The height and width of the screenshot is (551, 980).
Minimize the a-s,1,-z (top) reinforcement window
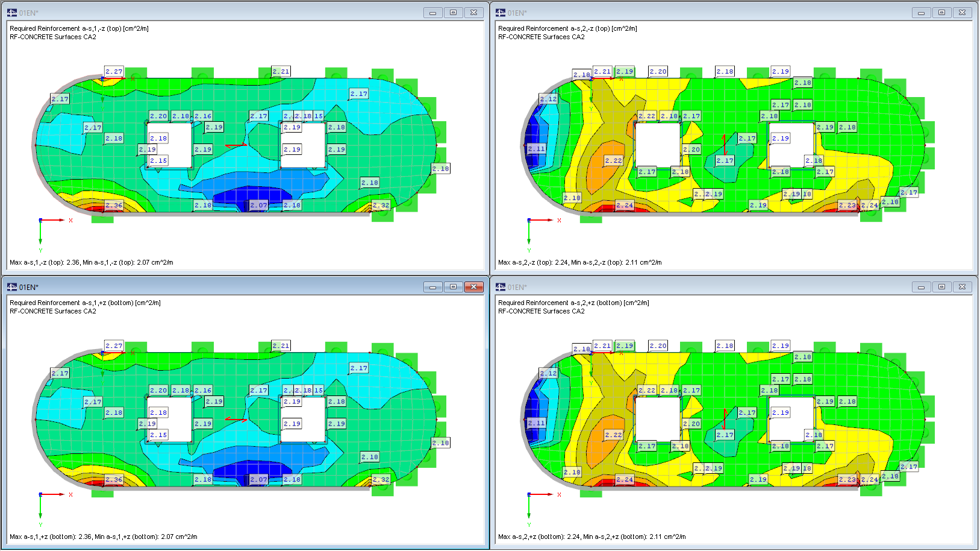[433, 13]
